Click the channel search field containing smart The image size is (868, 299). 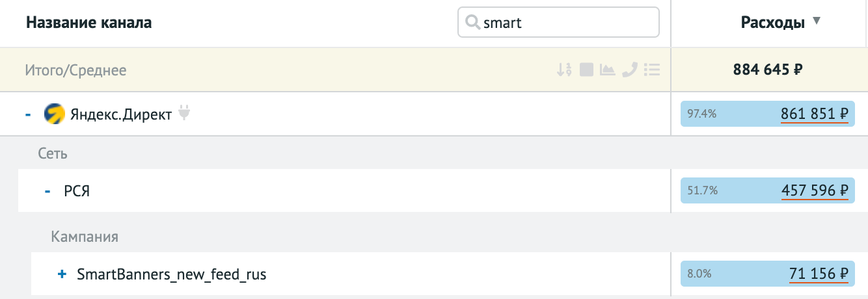point(566,23)
